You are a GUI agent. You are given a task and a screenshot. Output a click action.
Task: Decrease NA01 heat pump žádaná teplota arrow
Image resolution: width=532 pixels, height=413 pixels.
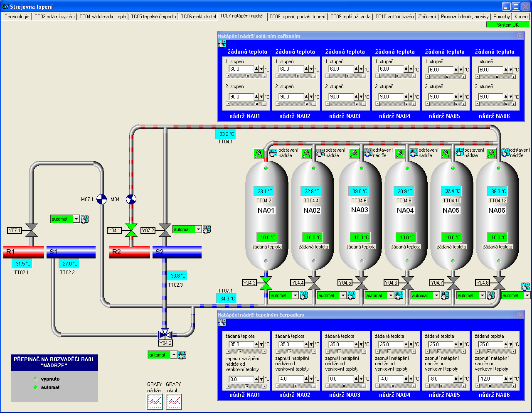(261, 344)
